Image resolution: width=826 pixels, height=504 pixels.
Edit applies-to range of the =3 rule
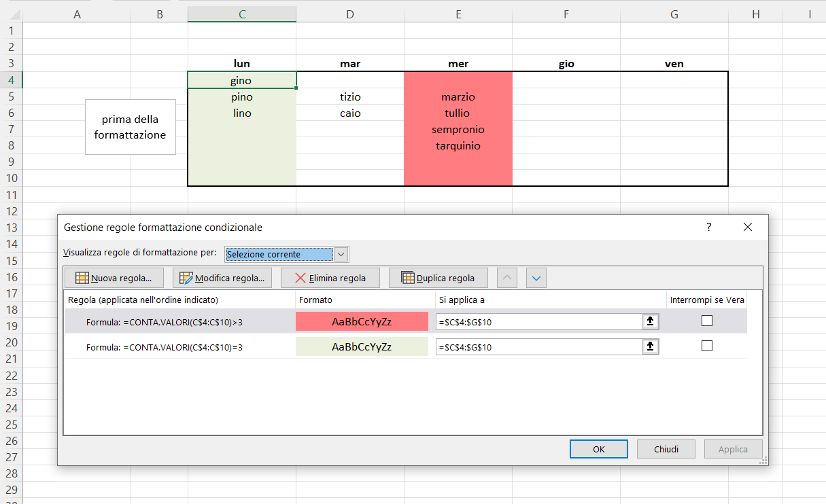coord(539,346)
